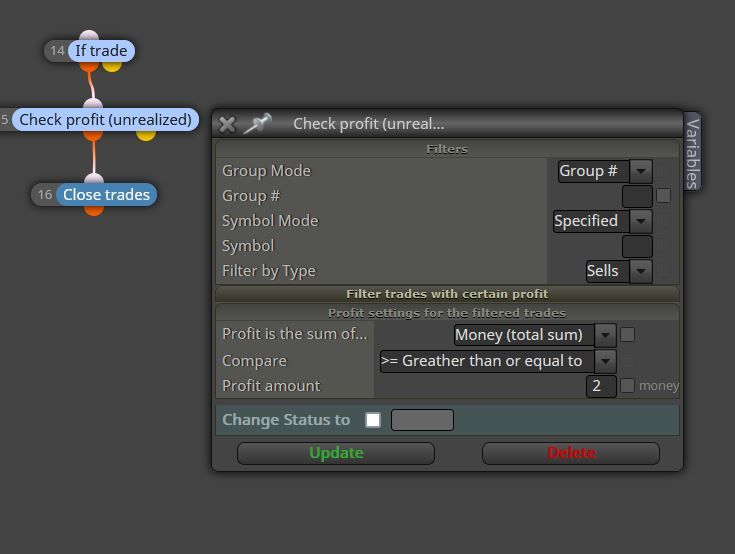Select the If trade block
The width and height of the screenshot is (735, 554).
101,51
